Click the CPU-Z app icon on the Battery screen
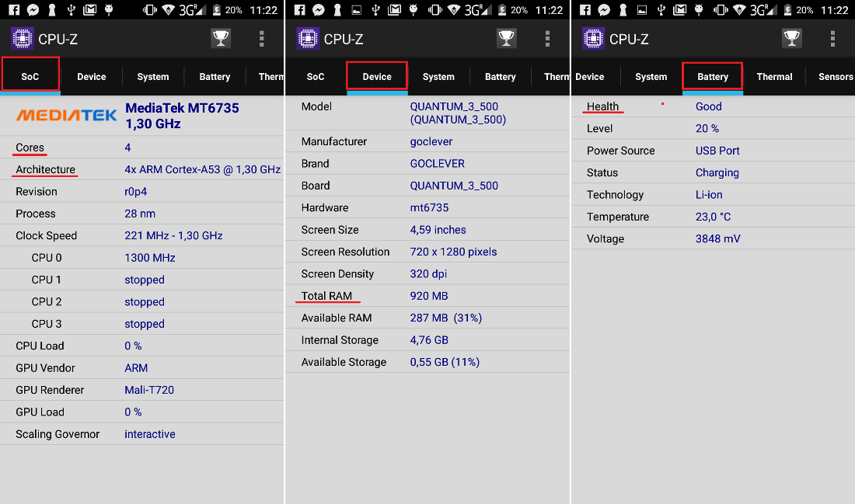The height and width of the screenshot is (504, 855). point(593,39)
